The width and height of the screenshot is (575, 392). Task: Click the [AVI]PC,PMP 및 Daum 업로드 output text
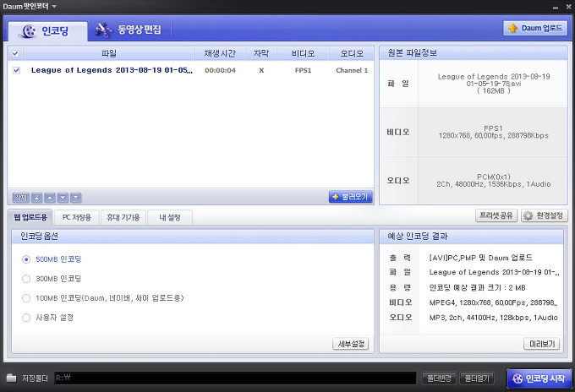coord(480,258)
